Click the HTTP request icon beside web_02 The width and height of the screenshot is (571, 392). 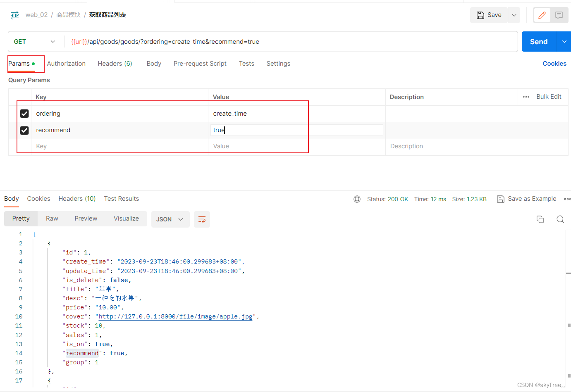click(x=14, y=15)
